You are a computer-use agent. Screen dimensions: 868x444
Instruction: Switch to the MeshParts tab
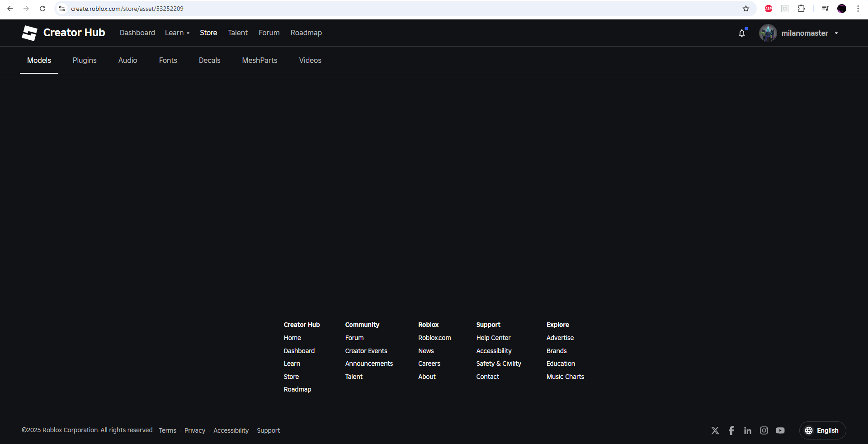click(x=260, y=60)
